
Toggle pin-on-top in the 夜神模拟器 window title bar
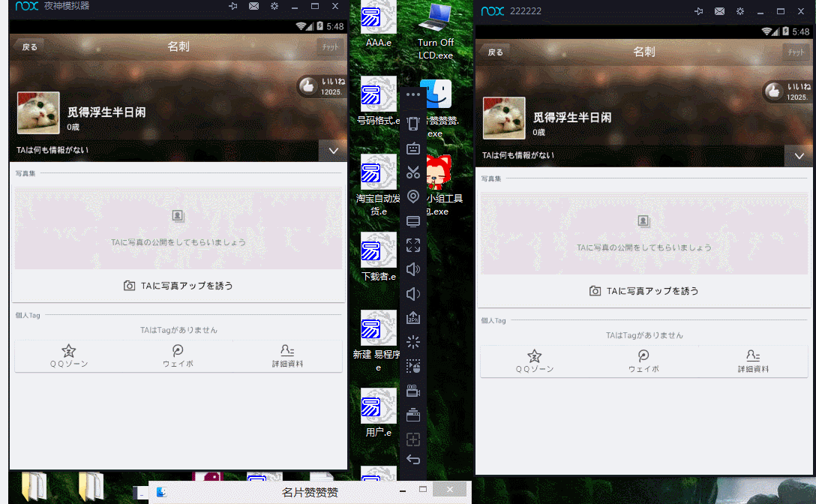click(x=233, y=6)
